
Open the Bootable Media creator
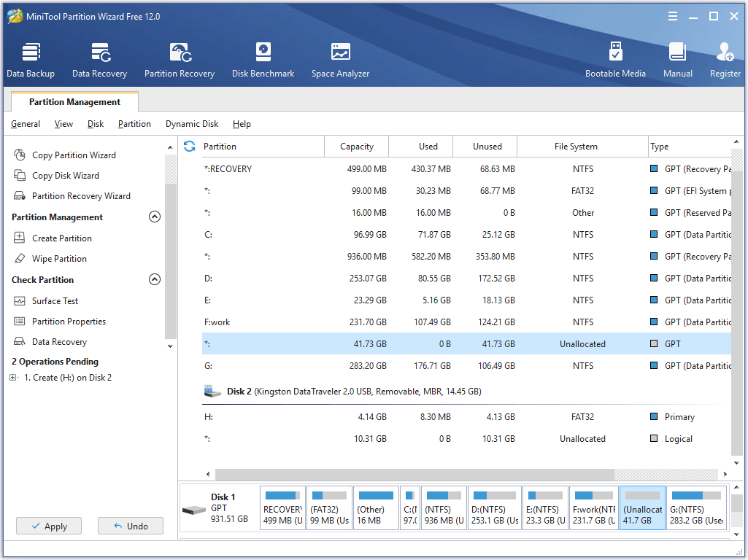pyautogui.click(x=616, y=58)
